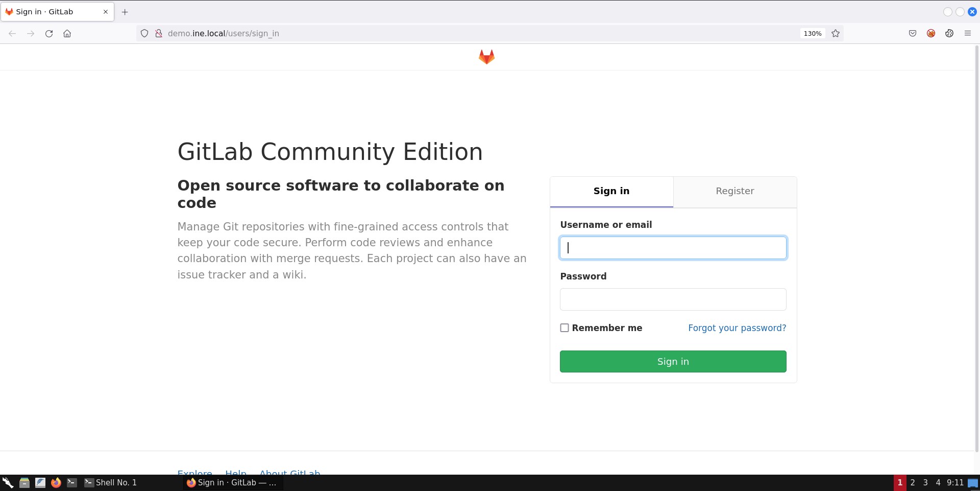Bookmark this page with the star
Image resolution: width=980 pixels, height=491 pixels.
pos(836,34)
